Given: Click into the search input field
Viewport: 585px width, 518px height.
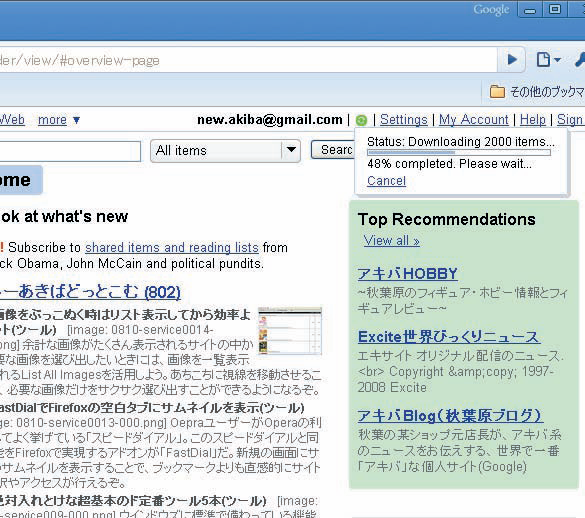Looking at the screenshot, I should pos(70,151).
